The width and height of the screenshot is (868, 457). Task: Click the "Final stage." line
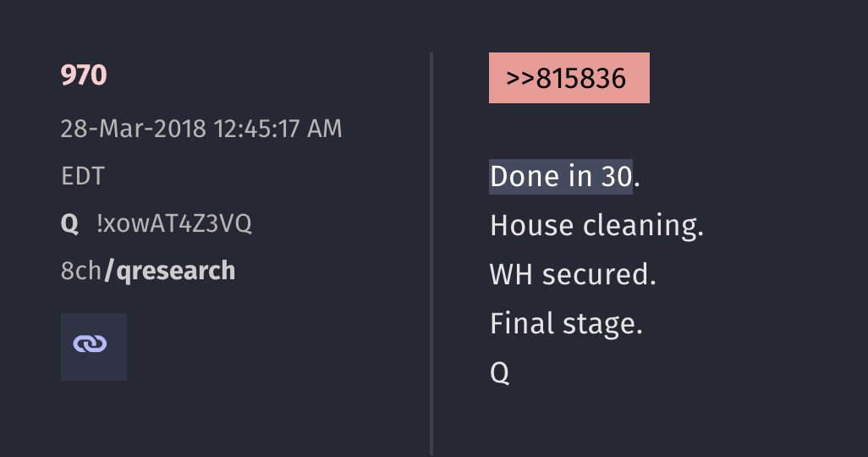[x=566, y=323]
